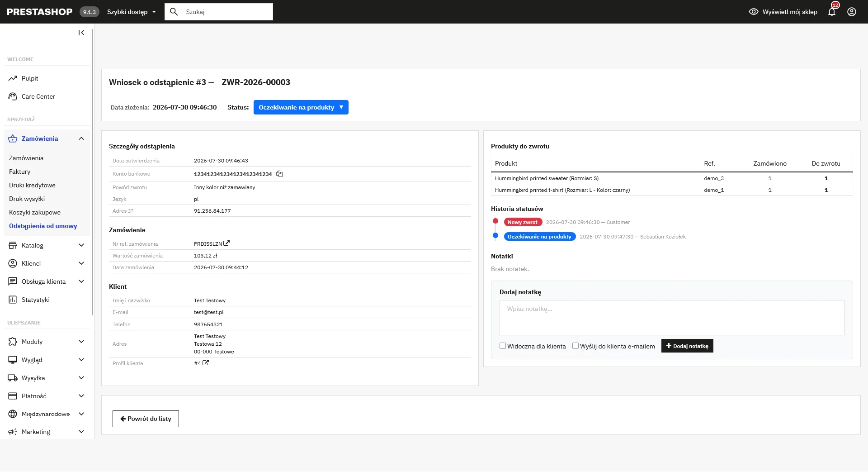
Task: Click the Marketing megaphone icon
Action: [x=13, y=432]
